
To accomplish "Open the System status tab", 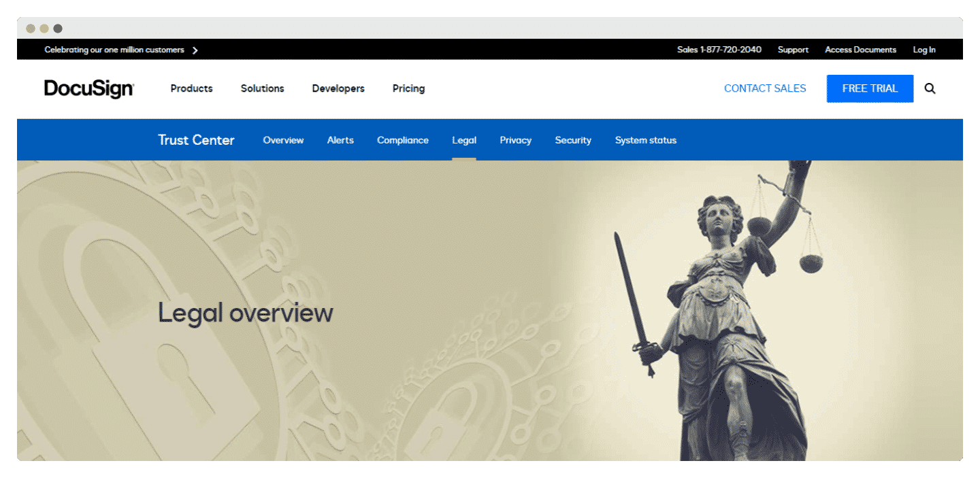I will pos(646,140).
